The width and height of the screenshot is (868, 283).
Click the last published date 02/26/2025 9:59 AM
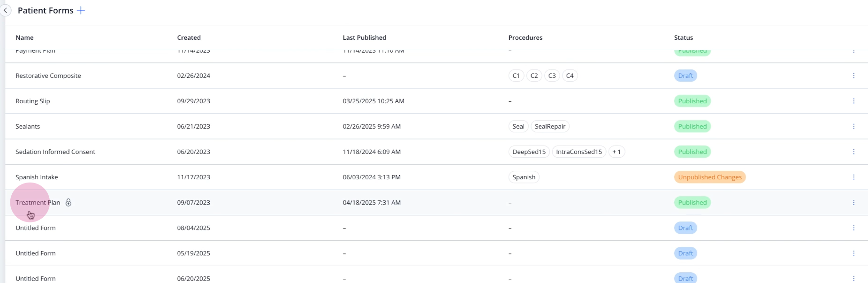pyautogui.click(x=372, y=126)
